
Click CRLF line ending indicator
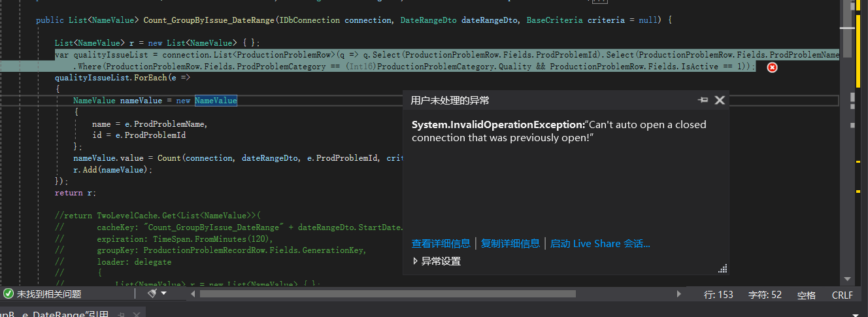coord(843,295)
